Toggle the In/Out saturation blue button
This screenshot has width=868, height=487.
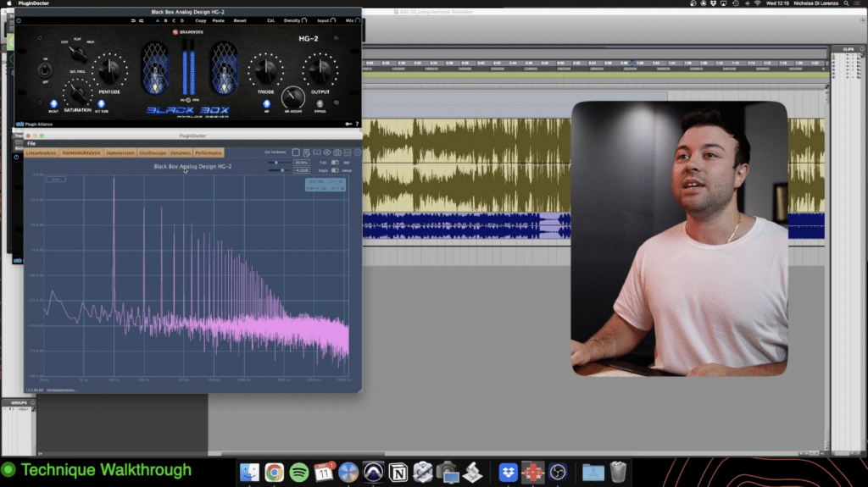(x=53, y=104)
